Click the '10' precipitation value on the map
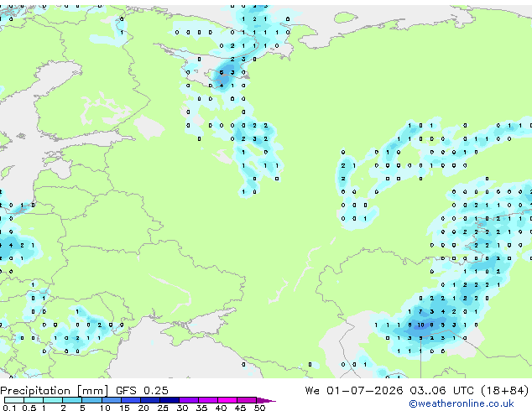 point(420,325)
